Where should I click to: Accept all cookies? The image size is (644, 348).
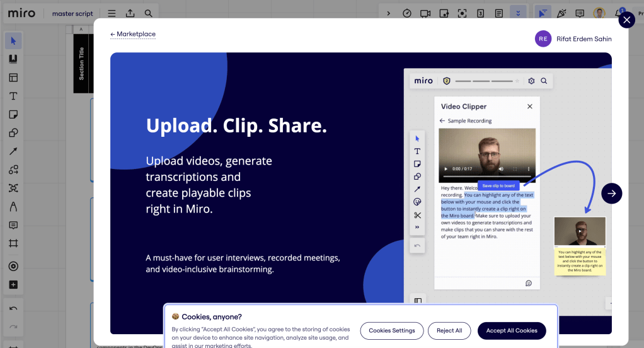pos(512,331)
